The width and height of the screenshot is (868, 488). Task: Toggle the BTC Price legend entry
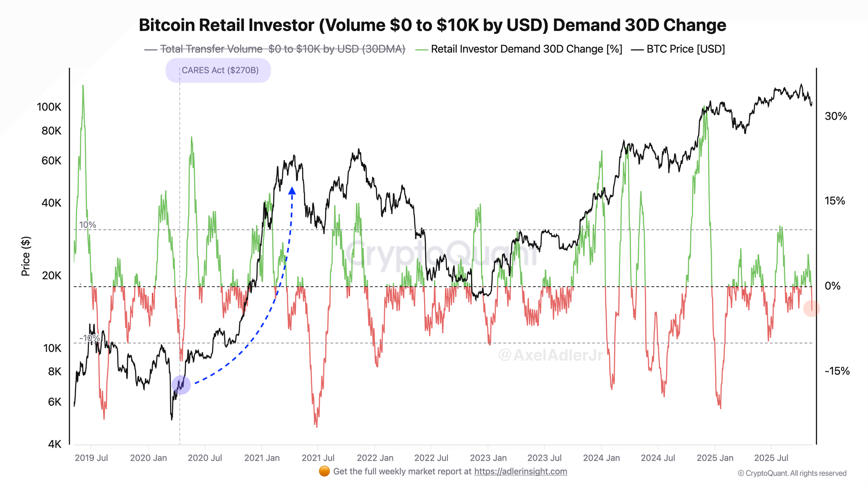pos(685,49)
